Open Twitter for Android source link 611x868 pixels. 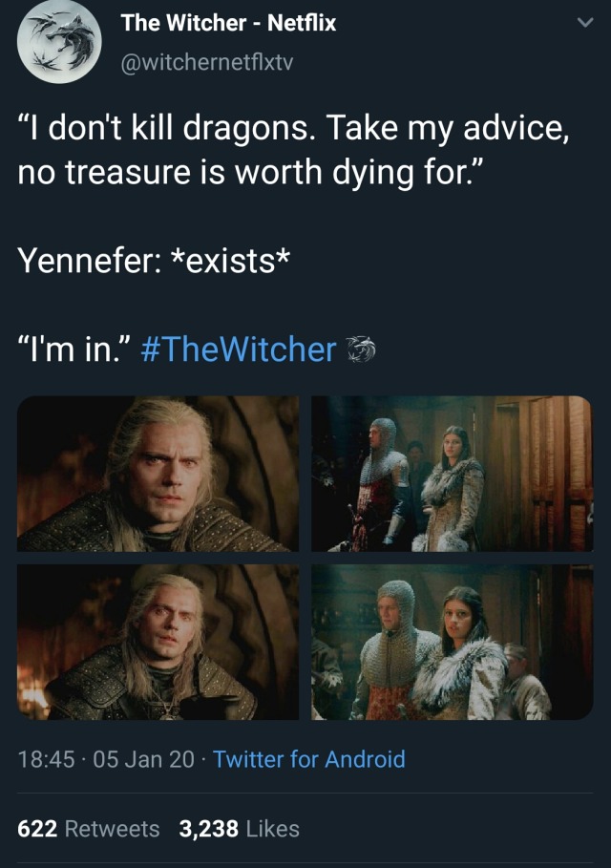[x=308, y=759]
